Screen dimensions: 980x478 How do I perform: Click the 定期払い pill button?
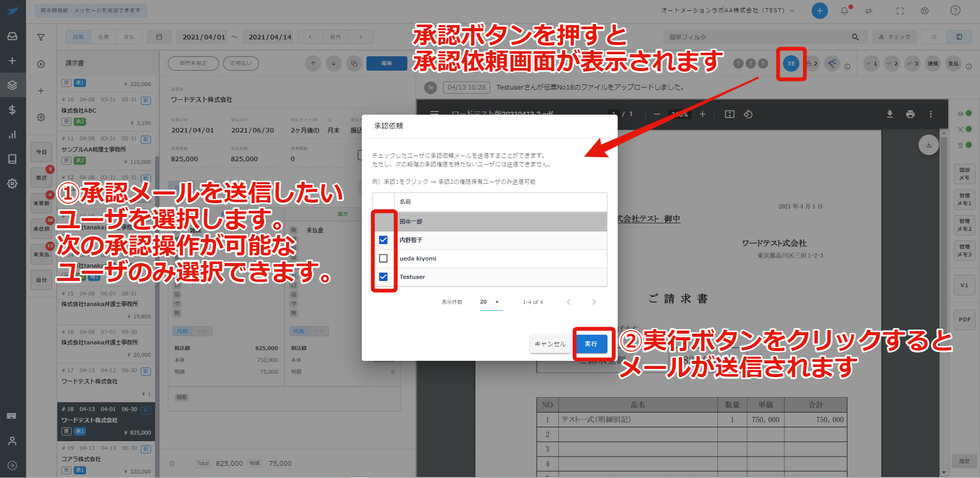point(241,63)
